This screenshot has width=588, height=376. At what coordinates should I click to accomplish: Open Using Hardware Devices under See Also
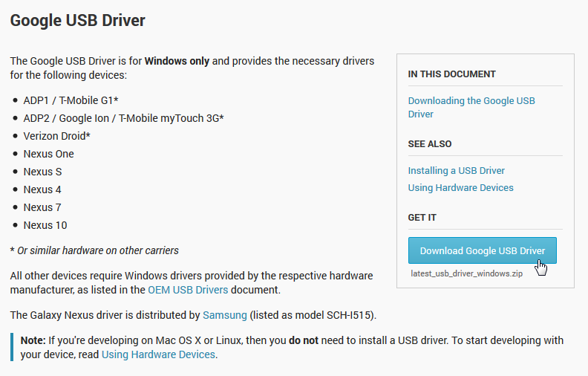pos(460,187)
